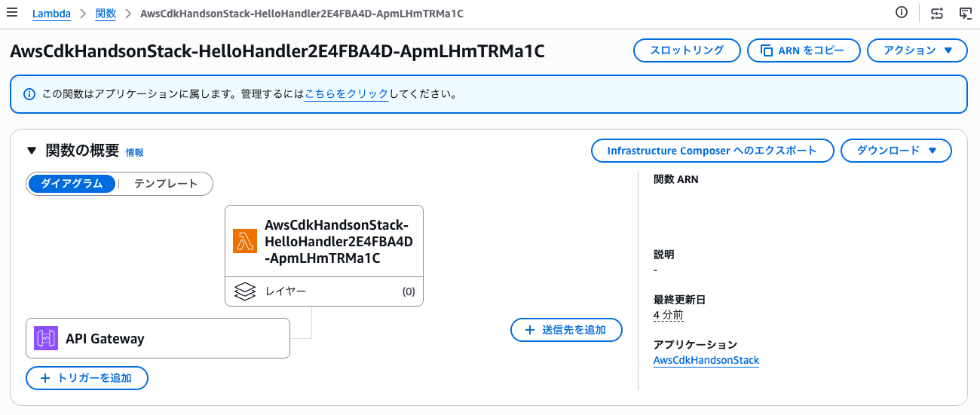Select the function name box in diagram

(x=324, y=241)
